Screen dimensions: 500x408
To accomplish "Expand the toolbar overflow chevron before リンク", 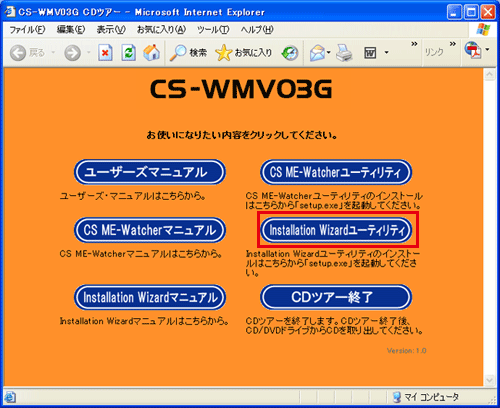I will click(414, 44).
